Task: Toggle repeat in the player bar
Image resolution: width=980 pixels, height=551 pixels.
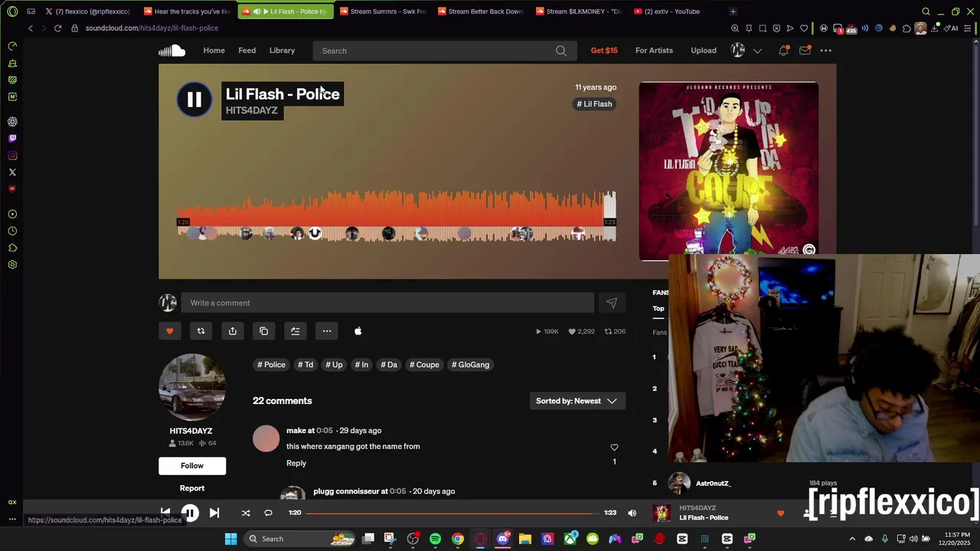Action: [x=268, y=513]
